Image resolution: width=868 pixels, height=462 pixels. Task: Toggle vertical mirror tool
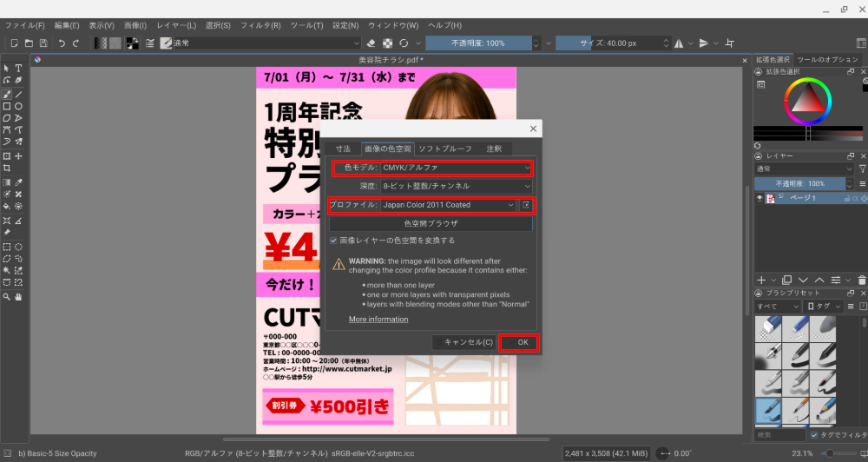click(704, 43)
